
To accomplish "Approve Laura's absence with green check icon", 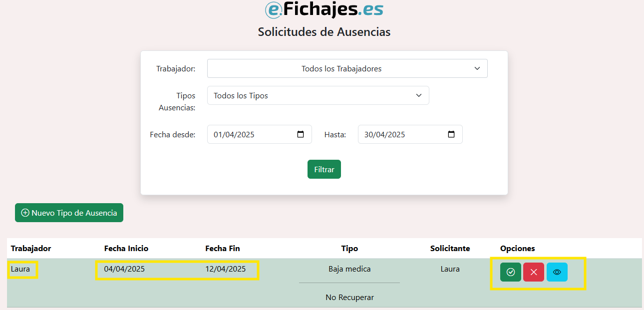I will coord(511,272).
